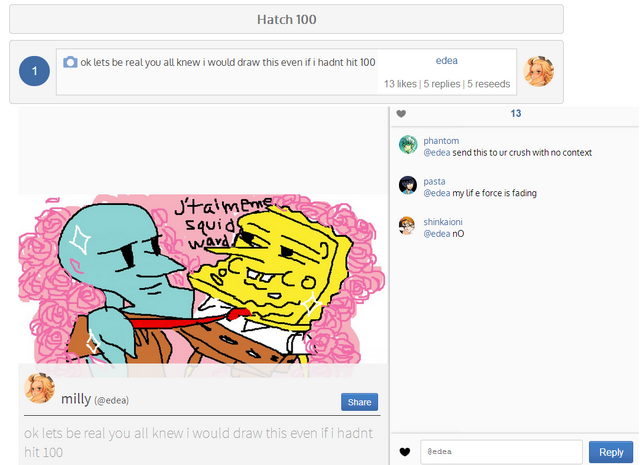Click the black heart icon beside the reply field

pyautogui.click(x=404, y=452)
